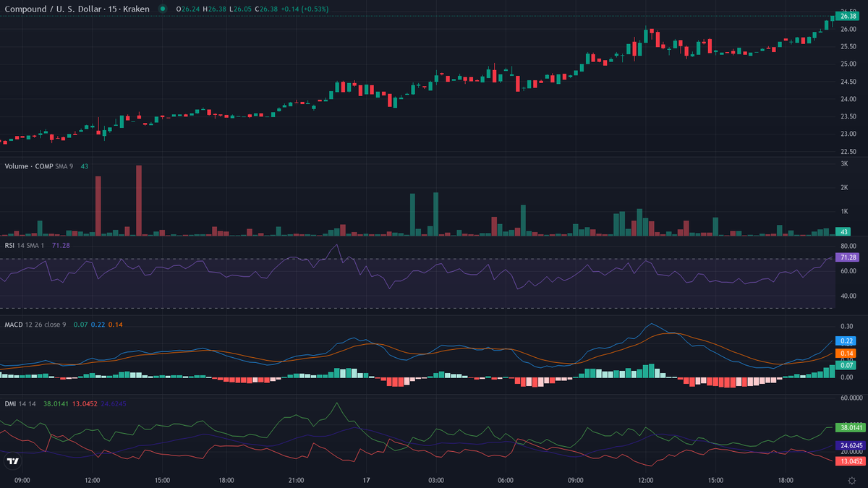
Task: Click the 06:00 time axis label
Action: (x=506, y=480)
